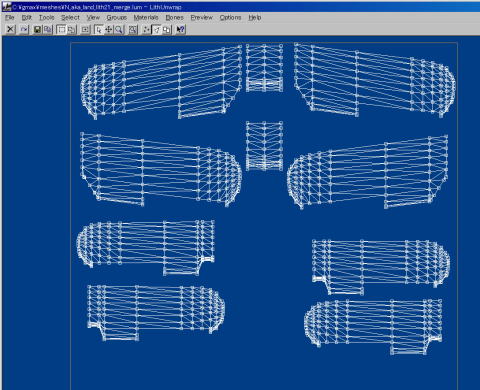The width and height of the screenshot is (480, 390).
Task: Click the icon right of the floppy disk
Action: 47,30
